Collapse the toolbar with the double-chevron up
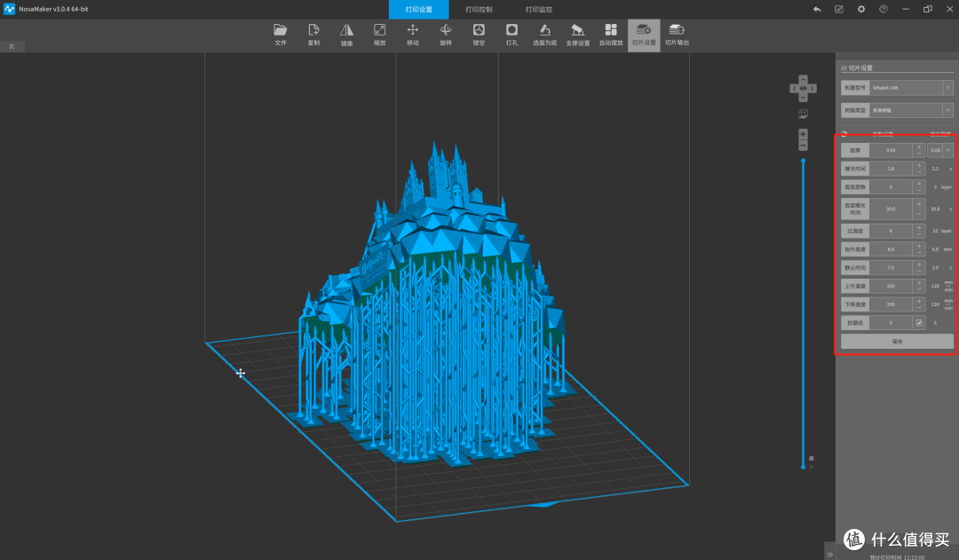The image size is (959, 560). coord(12,46)
